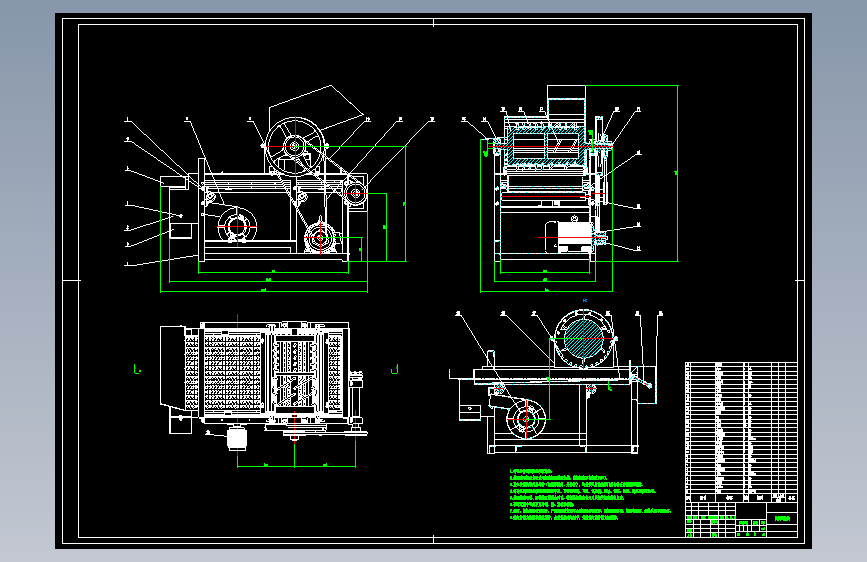Click the large spoked belt pulley in front view

click(294, 147)
